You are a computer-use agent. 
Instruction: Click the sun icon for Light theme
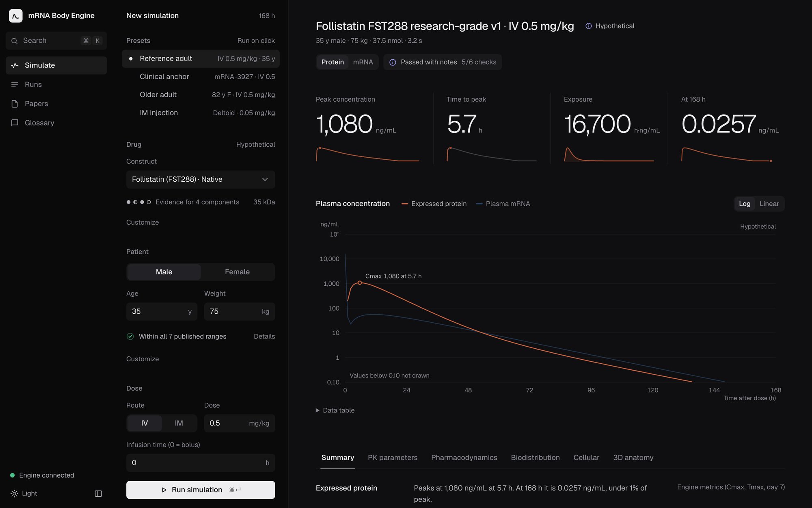(14, 493)
